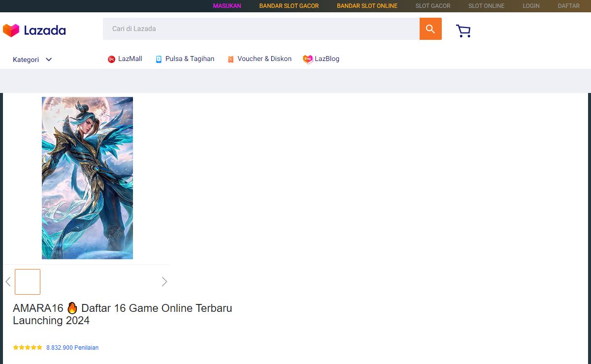Open the LazMall link

pyautogui.click(x=130, y=59)
